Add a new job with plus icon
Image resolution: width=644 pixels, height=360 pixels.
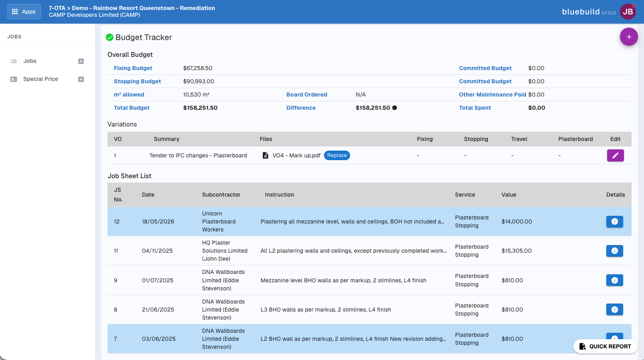coord(81,61)
